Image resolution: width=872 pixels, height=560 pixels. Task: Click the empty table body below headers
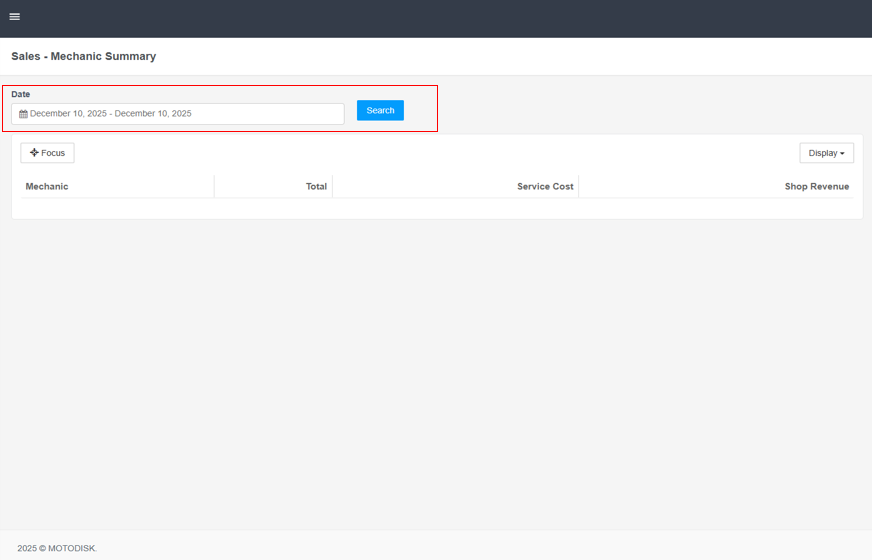pyautogui.click(x=436, y=207)
